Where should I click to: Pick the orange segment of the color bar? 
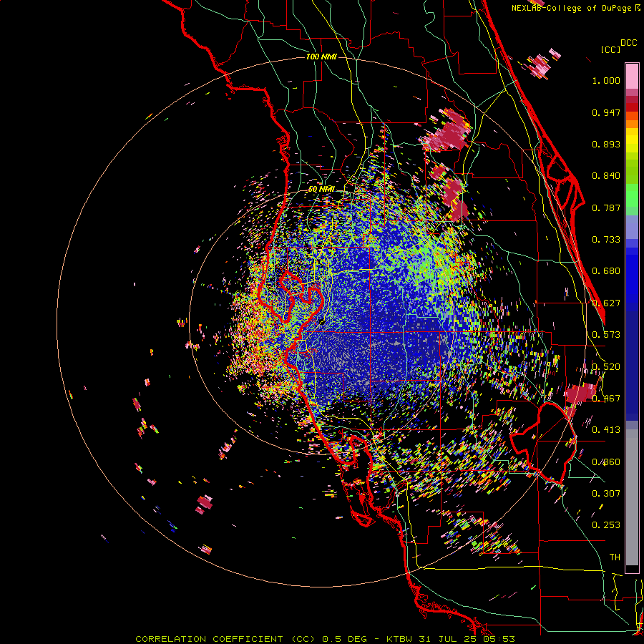[632, 124]
